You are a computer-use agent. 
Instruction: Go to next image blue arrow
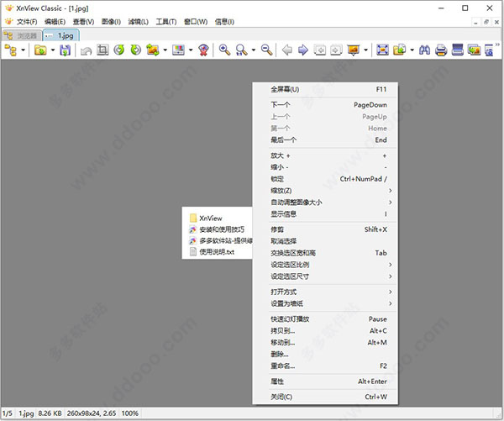[303, 50]
